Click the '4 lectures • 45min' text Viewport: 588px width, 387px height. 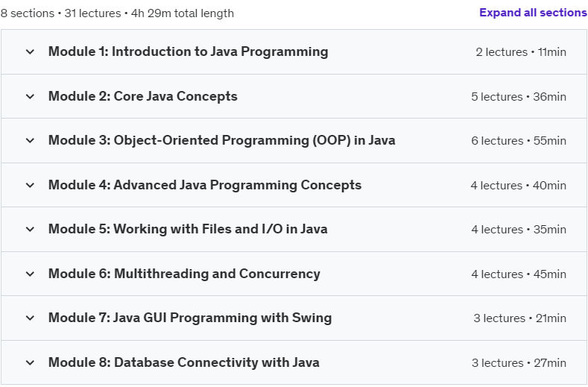point(519,274)
